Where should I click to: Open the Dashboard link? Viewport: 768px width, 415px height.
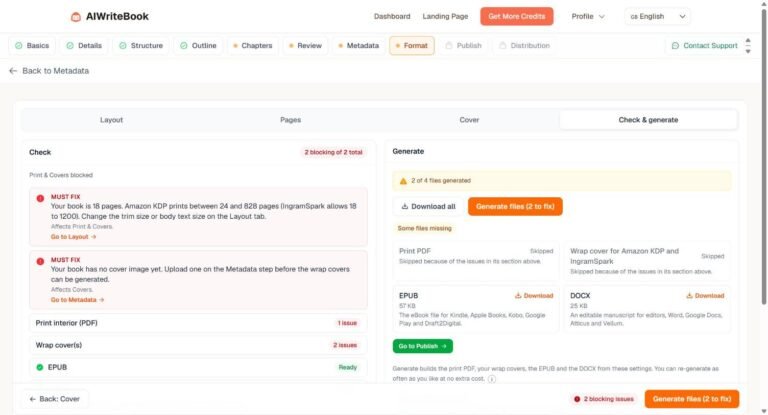click(x=392, y=16)
